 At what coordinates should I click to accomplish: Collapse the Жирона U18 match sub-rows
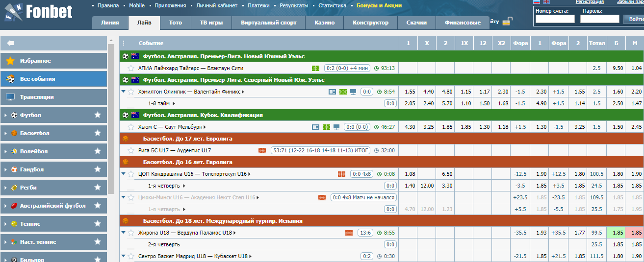pos(123,233)
